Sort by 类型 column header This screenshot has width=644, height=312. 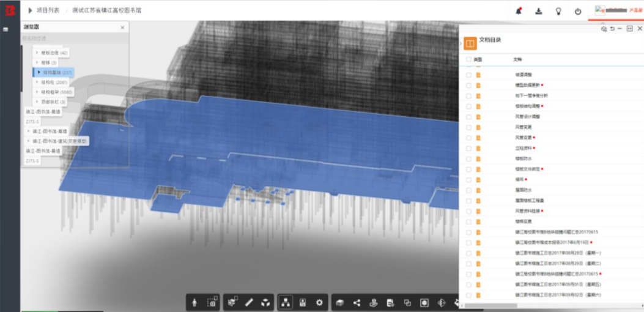(478, 59)
